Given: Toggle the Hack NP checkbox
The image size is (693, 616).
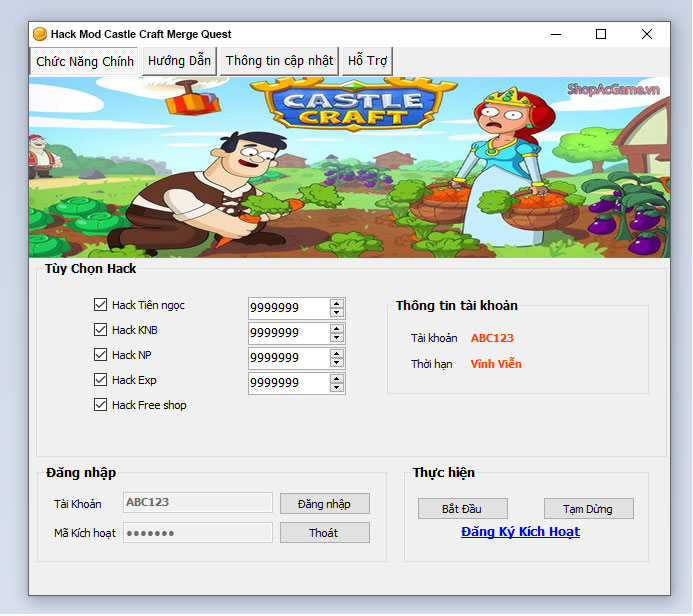Looking at the screenshot, I should 100,354.
